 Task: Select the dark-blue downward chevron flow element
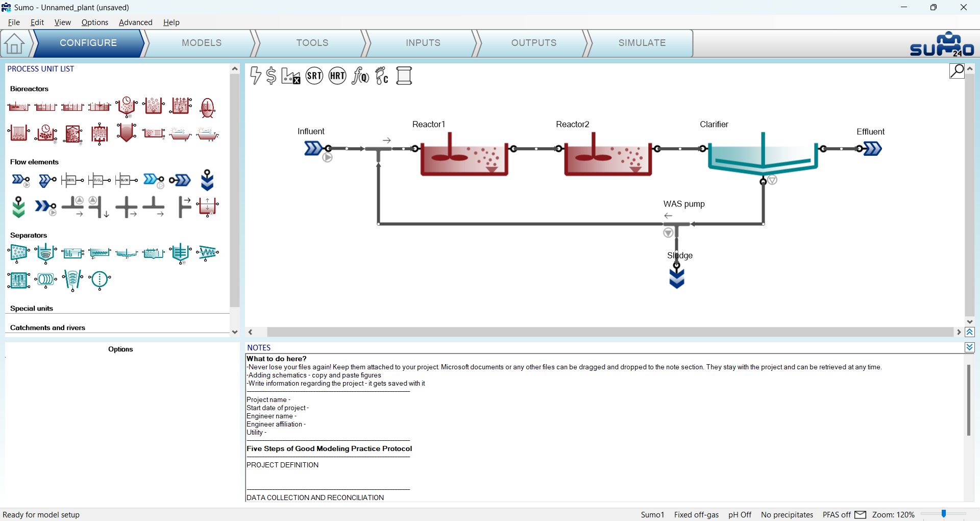point(207,180)
